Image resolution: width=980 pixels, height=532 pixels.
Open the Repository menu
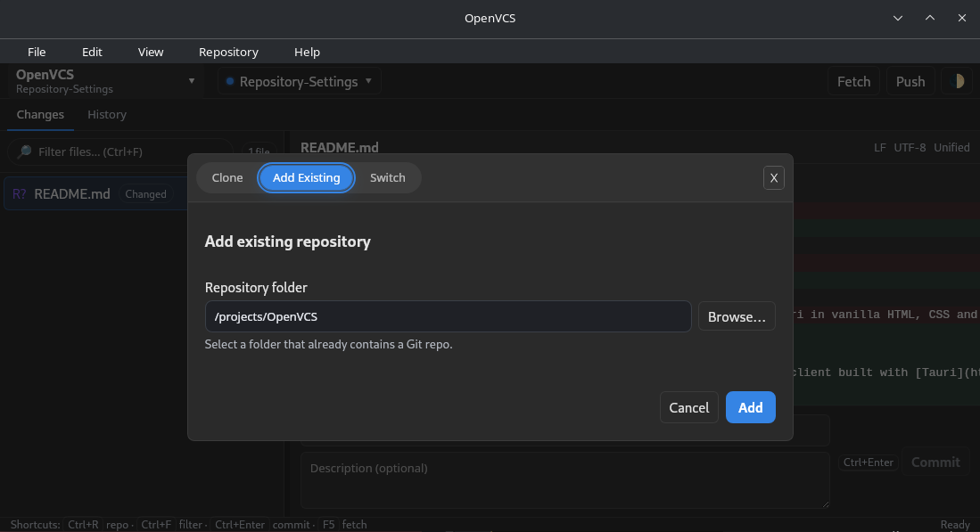[x=228, y=52]
